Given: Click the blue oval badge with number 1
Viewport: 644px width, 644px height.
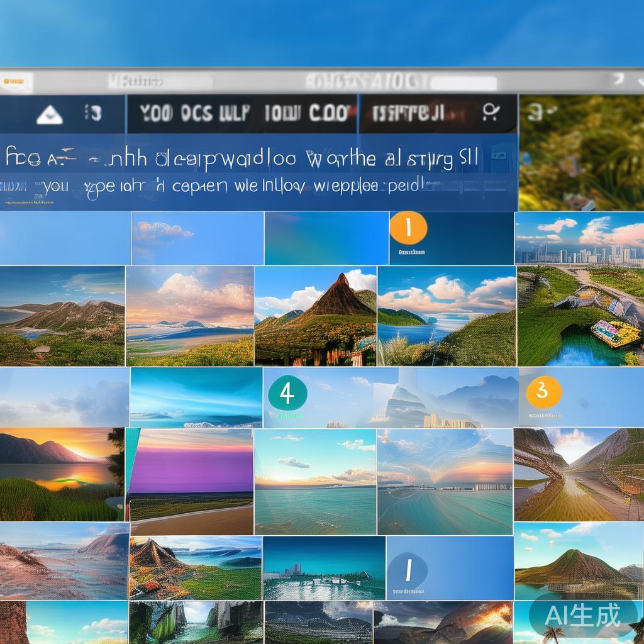Looking at the screenshot, I should (x=408, y=570).
